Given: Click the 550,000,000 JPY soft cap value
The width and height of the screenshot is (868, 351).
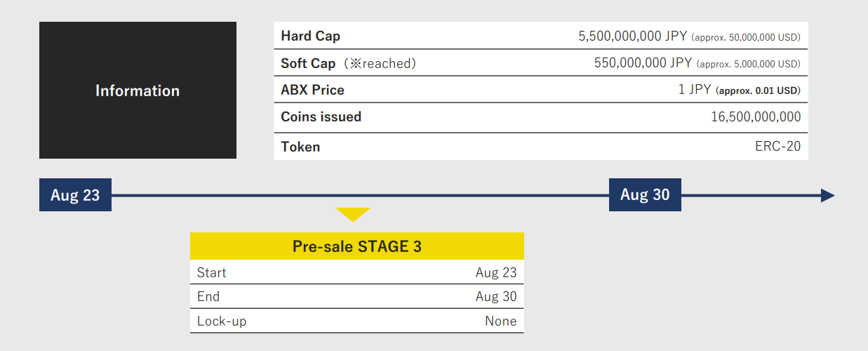Looking at the screenshot, I should point(641,63).
